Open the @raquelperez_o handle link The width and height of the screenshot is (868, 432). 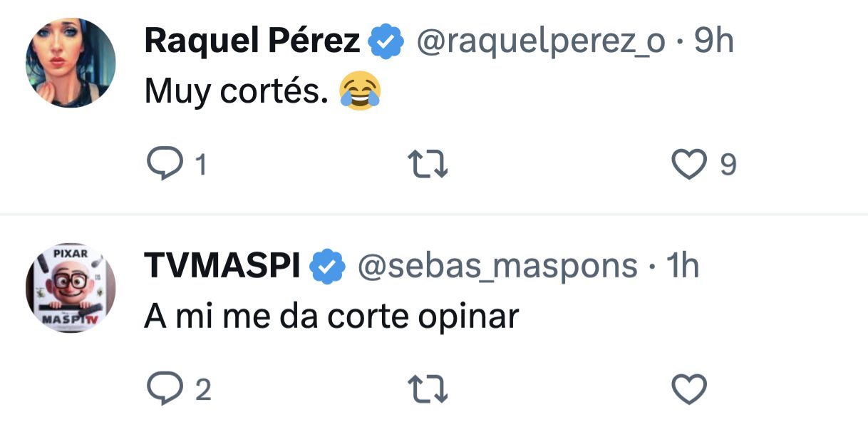[540, 42]
